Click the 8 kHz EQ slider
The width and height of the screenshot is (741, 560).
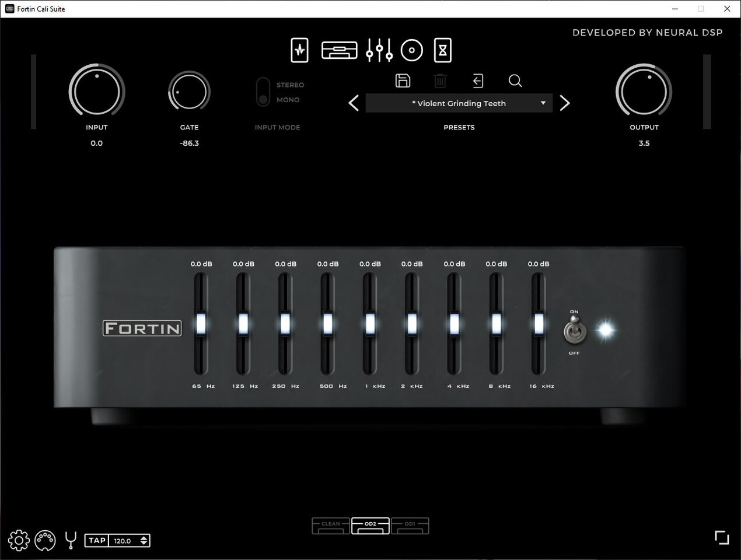click(x=497, y=324)
